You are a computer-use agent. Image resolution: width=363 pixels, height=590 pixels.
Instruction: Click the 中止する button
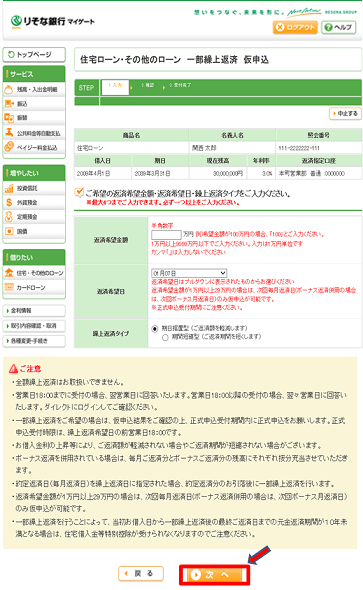tap(345, 113)
